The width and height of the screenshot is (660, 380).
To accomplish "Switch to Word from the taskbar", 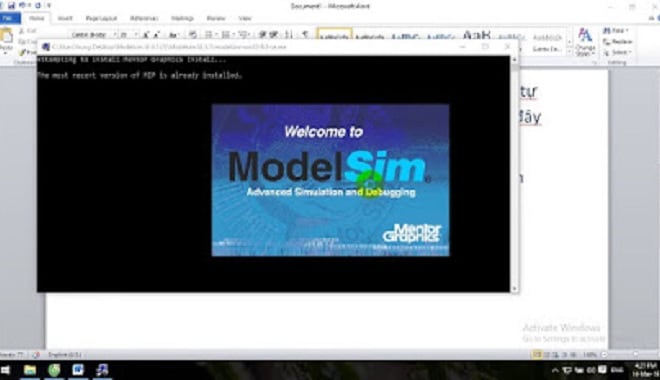I will point(78,370).
